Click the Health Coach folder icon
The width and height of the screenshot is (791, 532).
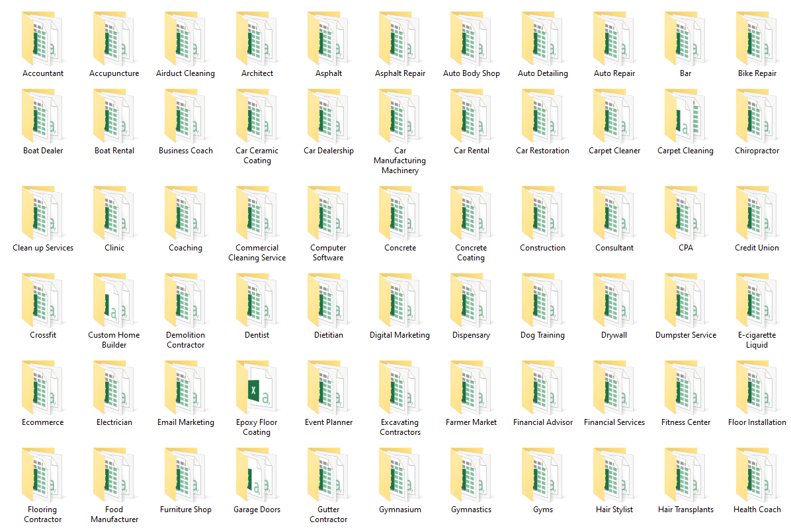click(x=757, y=475)
